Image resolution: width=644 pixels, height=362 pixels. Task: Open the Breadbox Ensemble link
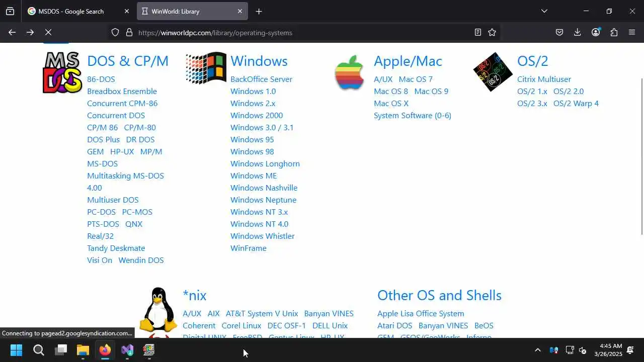(x=122, y=91)
